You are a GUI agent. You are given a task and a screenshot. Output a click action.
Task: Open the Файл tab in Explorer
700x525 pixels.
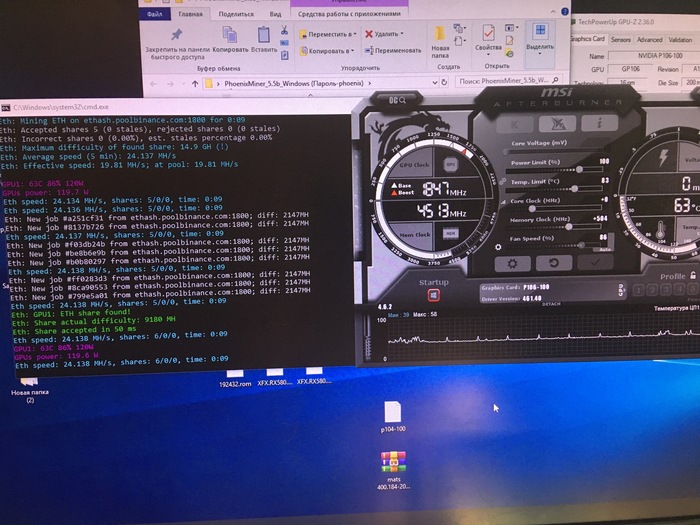(x=155, y=14)
